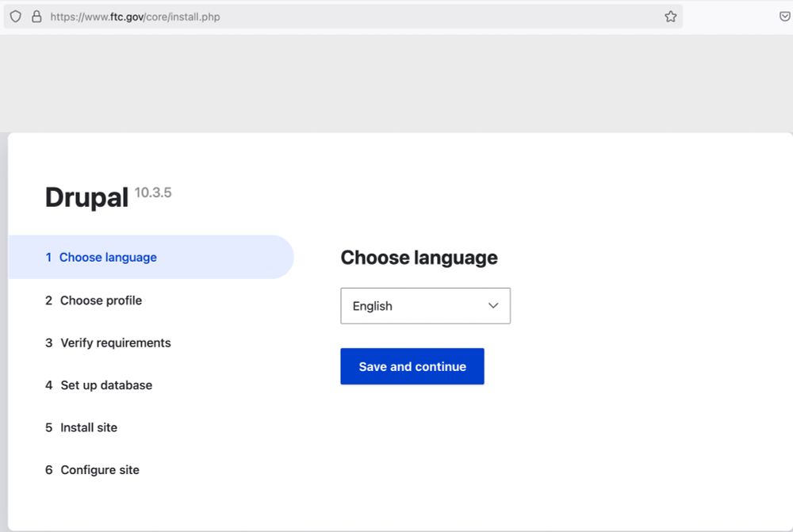Screen dimensions: 793x532
Task: Select the Configure site step
Action: click(x=92, y=470)
